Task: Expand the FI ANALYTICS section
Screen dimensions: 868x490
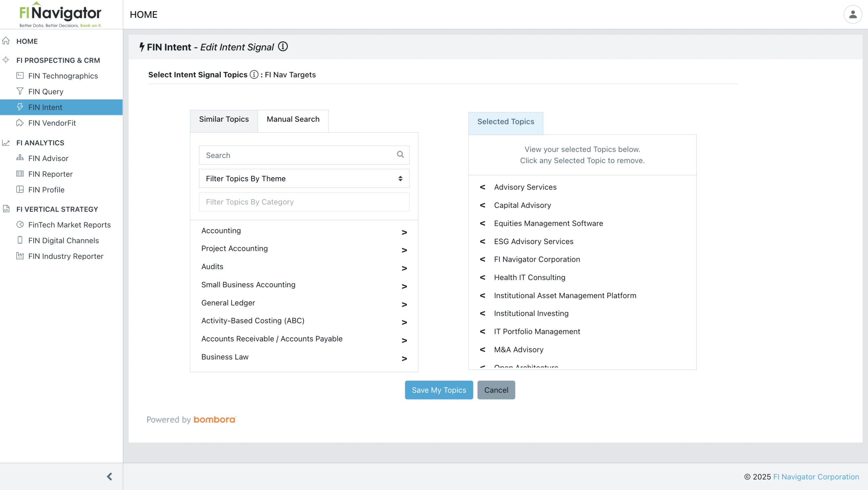Action: pos(40,142)
